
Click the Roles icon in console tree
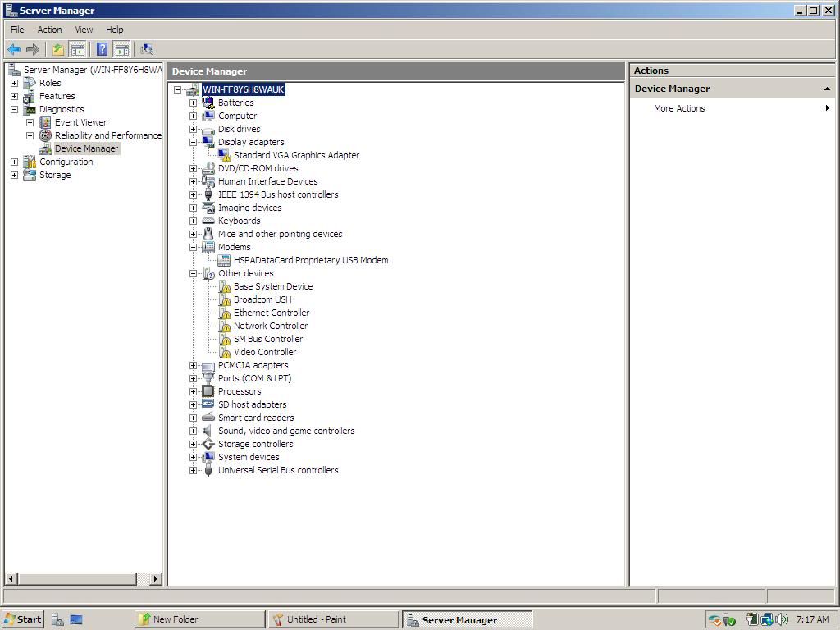[30, 83]
